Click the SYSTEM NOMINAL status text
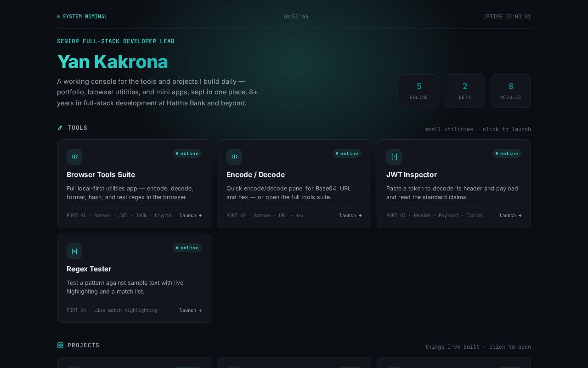 click(x=85, y=17)
